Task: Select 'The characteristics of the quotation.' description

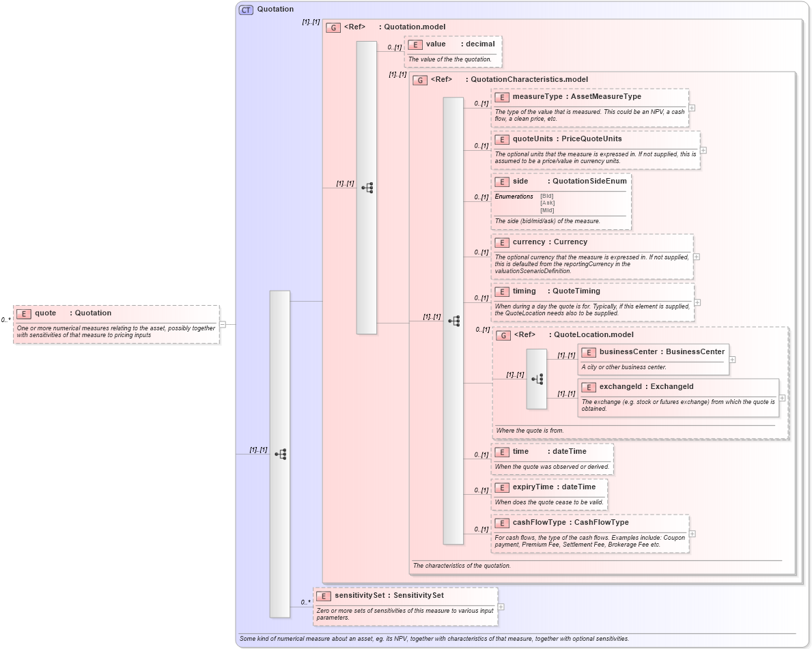Action: (462, 566)
